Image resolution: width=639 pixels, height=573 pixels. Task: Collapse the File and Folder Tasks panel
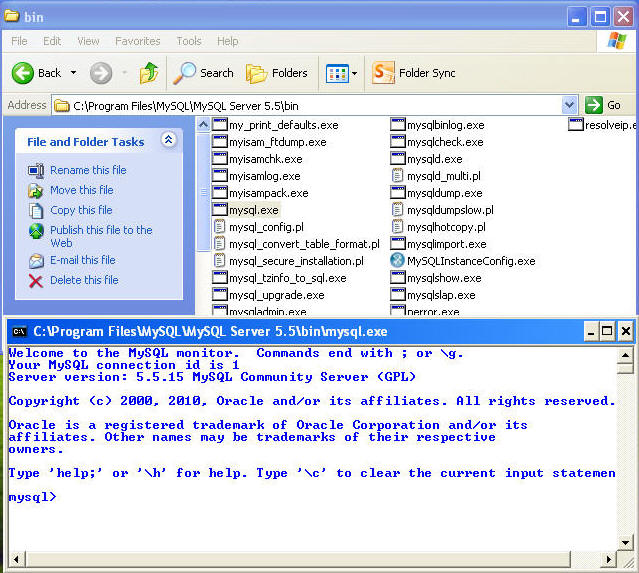click(168, 140)
